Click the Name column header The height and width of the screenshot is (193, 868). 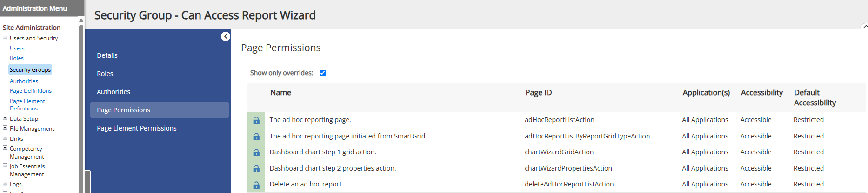(280, 92)
